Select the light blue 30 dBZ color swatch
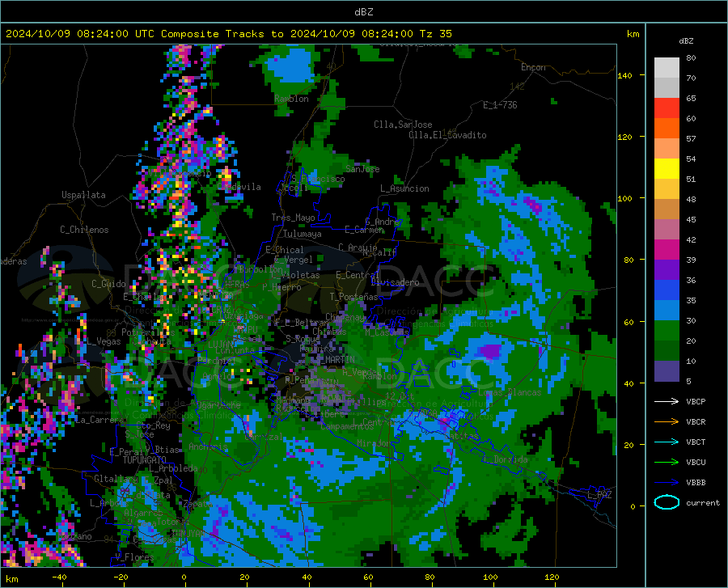 point(667,311)
